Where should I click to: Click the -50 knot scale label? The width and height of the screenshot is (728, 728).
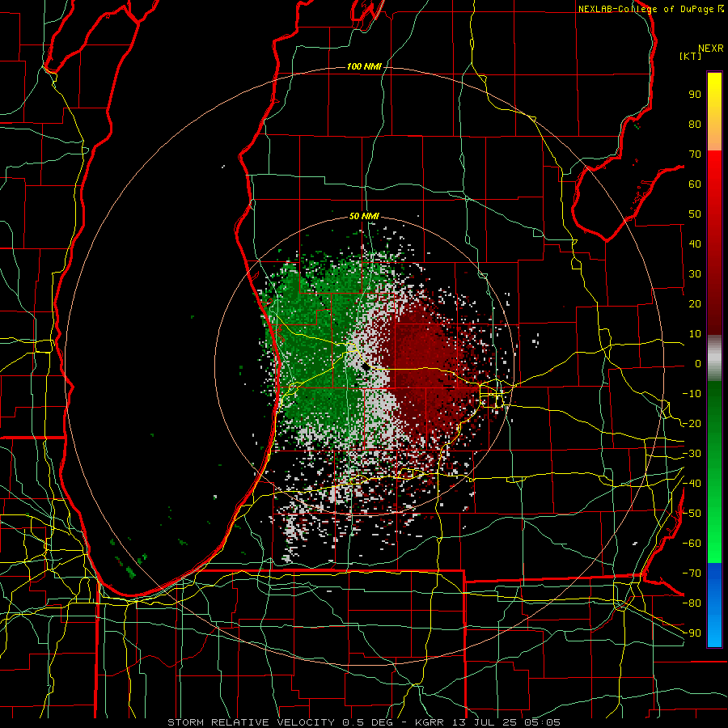pos(692,514)
